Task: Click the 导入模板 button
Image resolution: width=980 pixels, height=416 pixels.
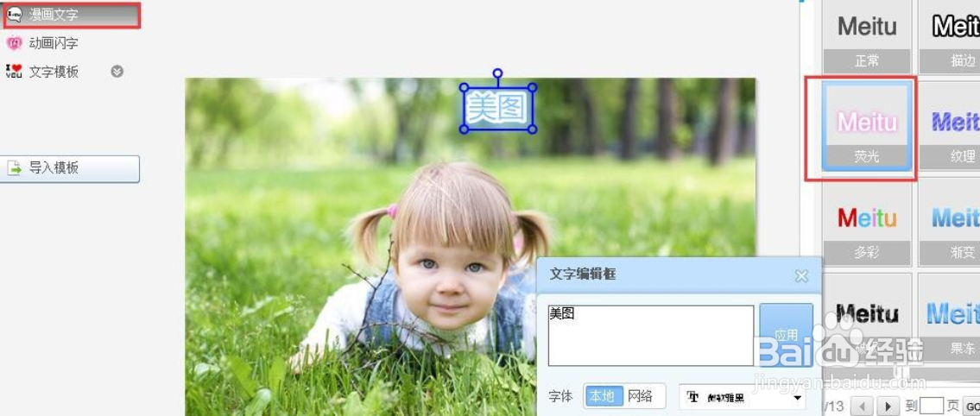Action: tap(69, 168)
